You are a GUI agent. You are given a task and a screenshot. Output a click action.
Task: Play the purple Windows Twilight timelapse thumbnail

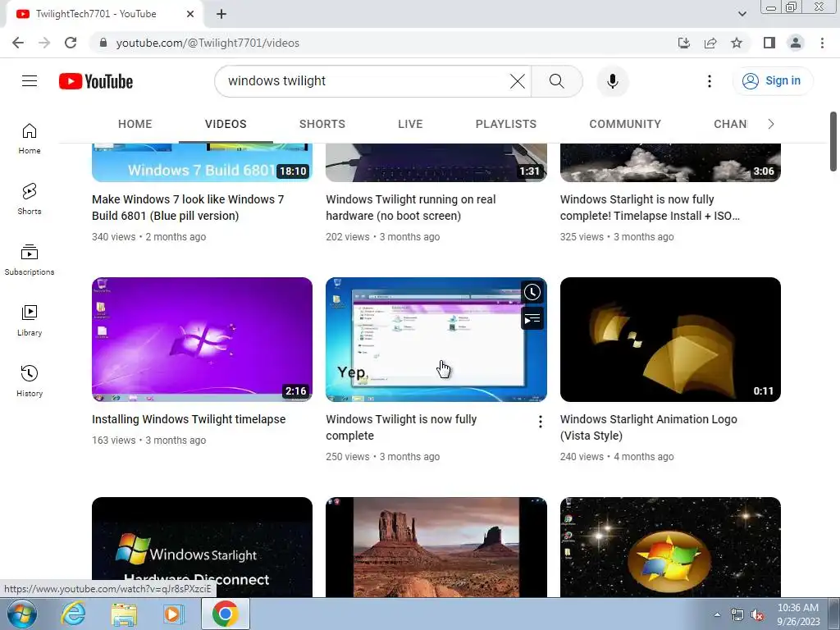(202, 339)
